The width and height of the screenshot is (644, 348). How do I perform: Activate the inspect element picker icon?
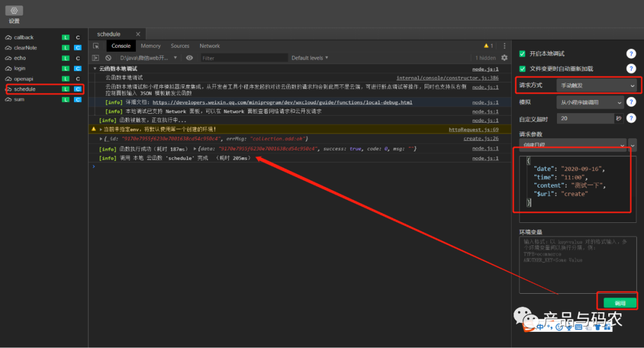tap(96, 46)
